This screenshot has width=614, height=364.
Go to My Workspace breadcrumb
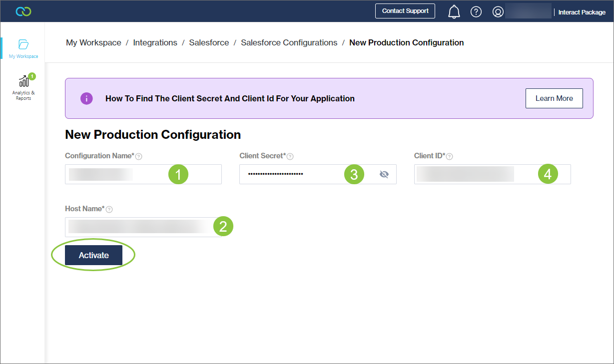click(93, 43)
